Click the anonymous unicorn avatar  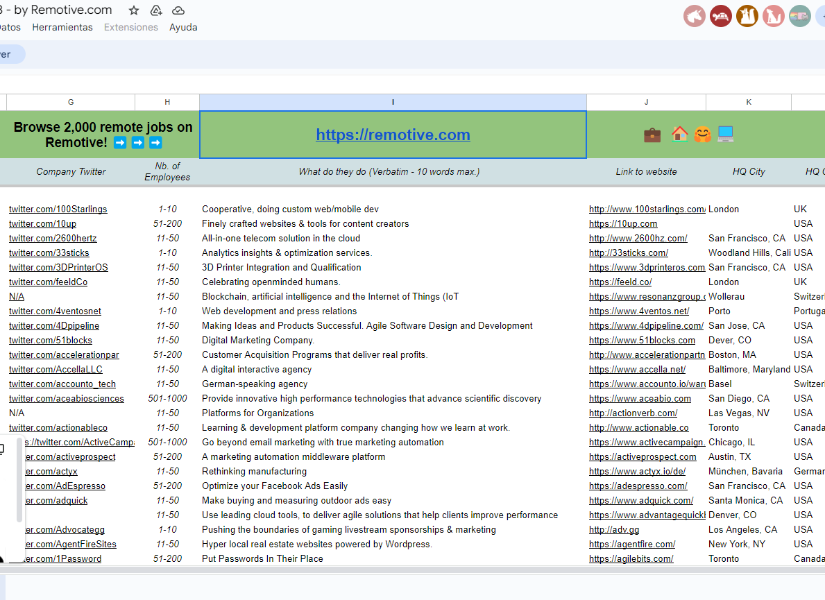coord(695,16)
